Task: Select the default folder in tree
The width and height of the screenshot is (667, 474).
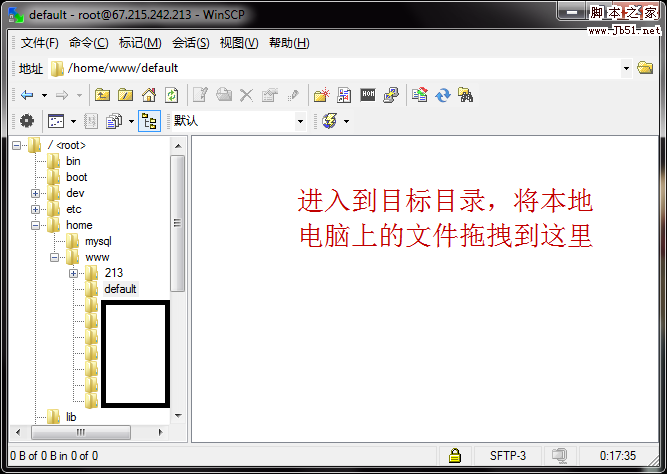Action: tap(120, 289)
